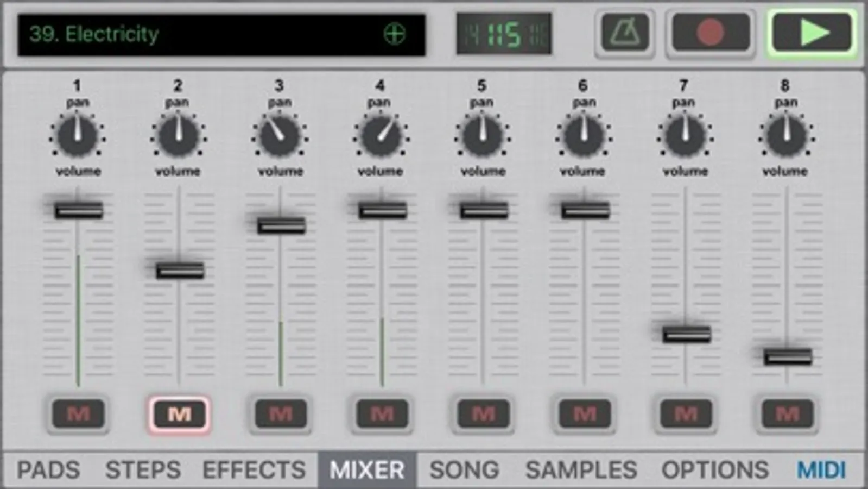Click the channel 2 pan knob
This screenshot has width=868, height=489.
[178, 135]
